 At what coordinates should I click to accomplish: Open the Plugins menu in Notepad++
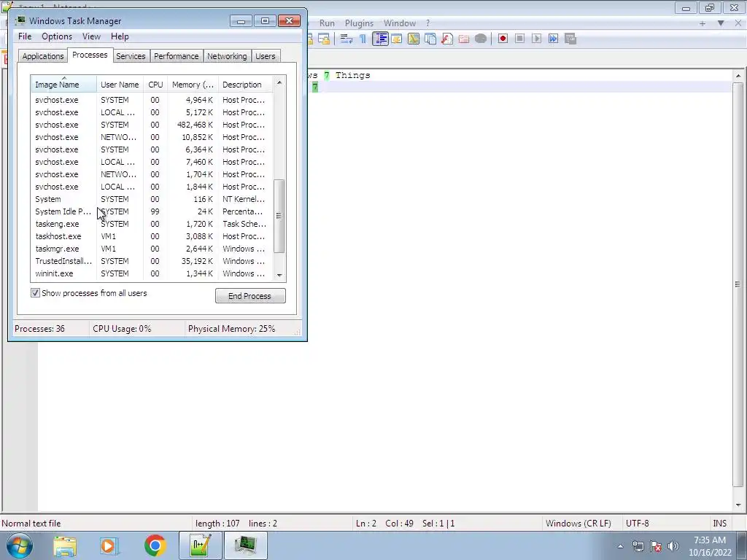click(359, 23)
